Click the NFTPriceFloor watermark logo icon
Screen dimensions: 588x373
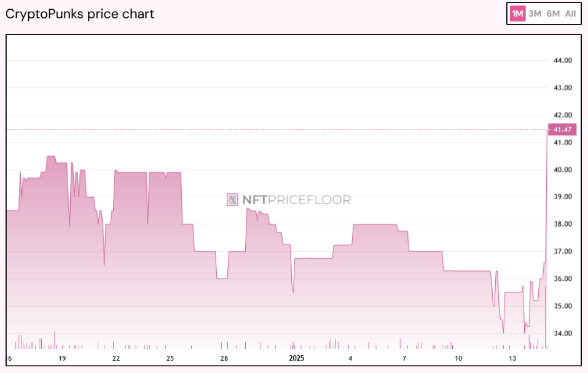click(x=232, y=200)
